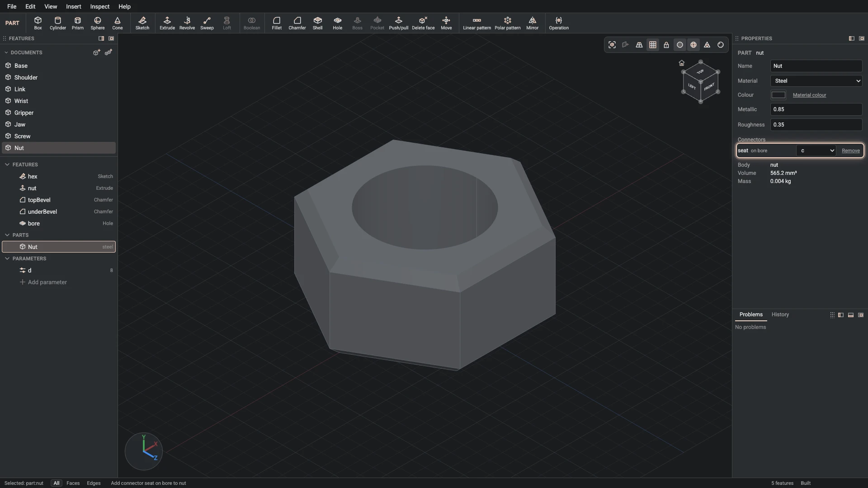
Task: Start a new Sketch
Action: click(x=142, y=23)
